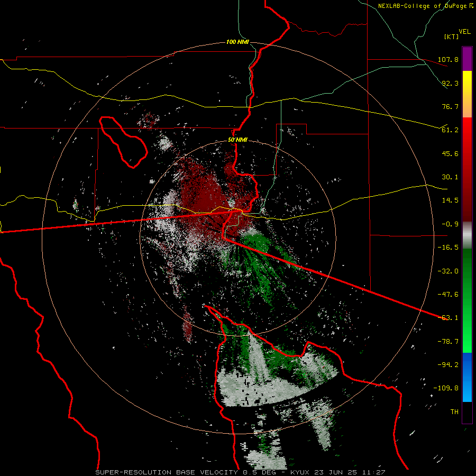
Task: Click the blue segment of velocity color bar
Action: (x=467, y=377)
